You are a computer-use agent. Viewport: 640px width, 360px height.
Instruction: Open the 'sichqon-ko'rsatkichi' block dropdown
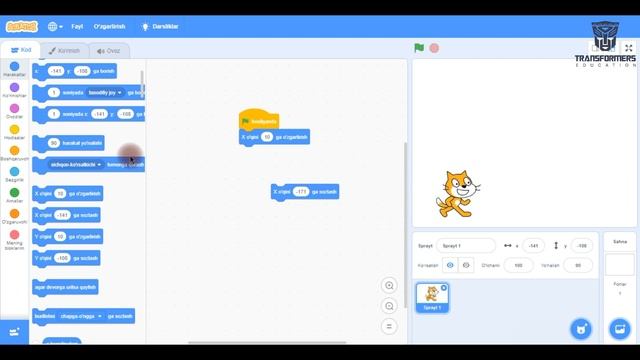[x=76, y=164]
